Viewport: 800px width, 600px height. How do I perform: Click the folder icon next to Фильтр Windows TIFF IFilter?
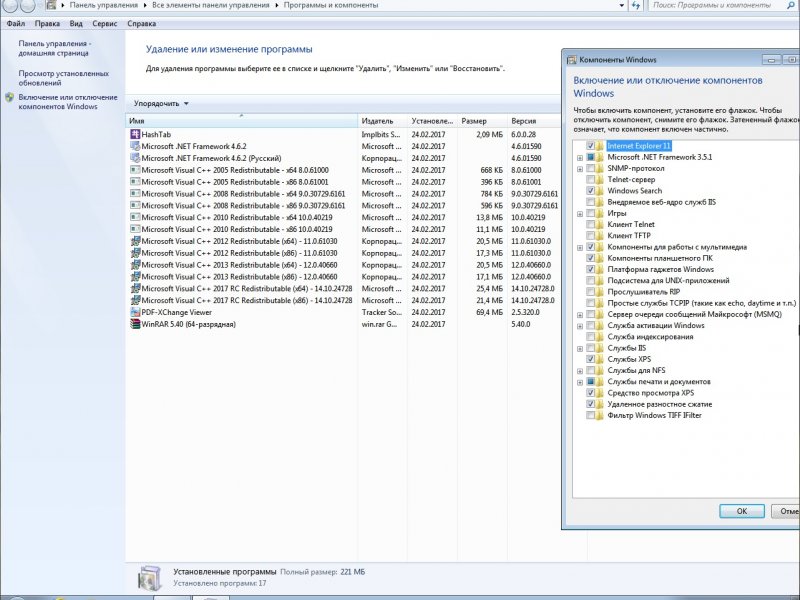tap(600, 415)
